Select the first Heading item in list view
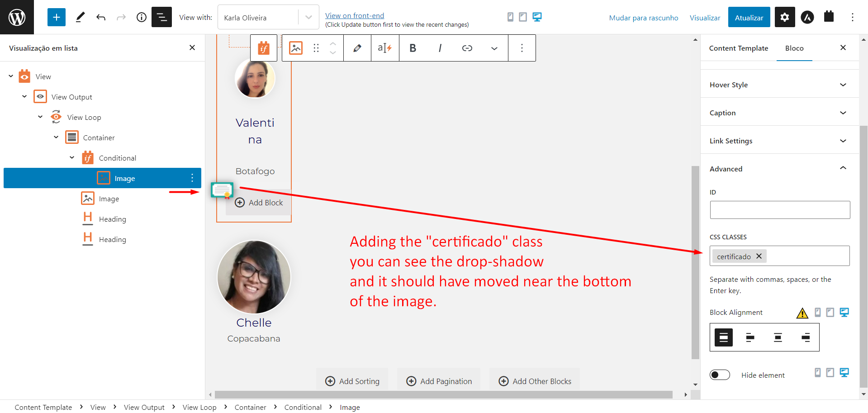The image size is (868, 413). pos(112,219)
